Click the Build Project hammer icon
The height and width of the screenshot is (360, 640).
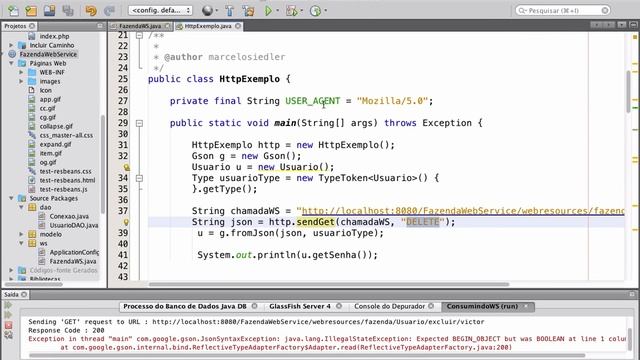pyautogui.click(x=230, y=11)
